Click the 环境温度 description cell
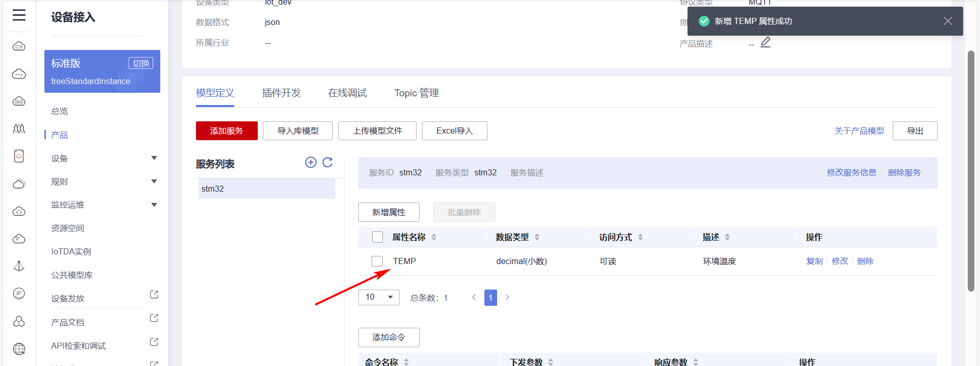The image size is (980, 366). [719, 261]
